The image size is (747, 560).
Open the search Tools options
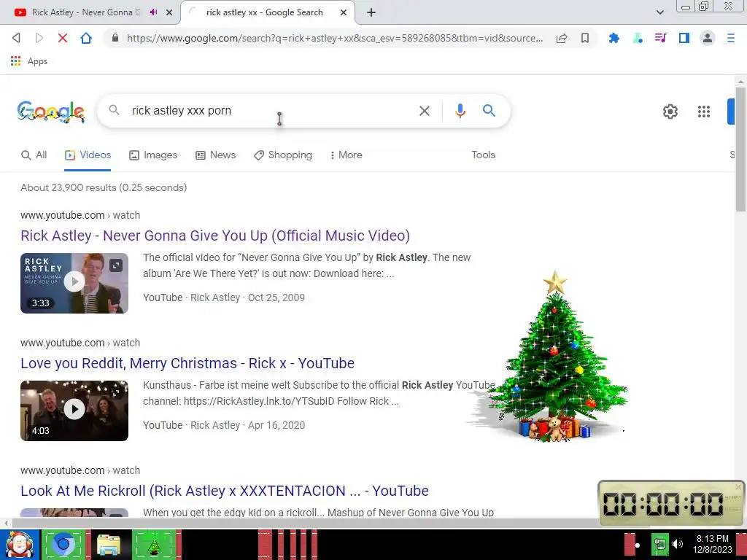(x=483, y=155)
